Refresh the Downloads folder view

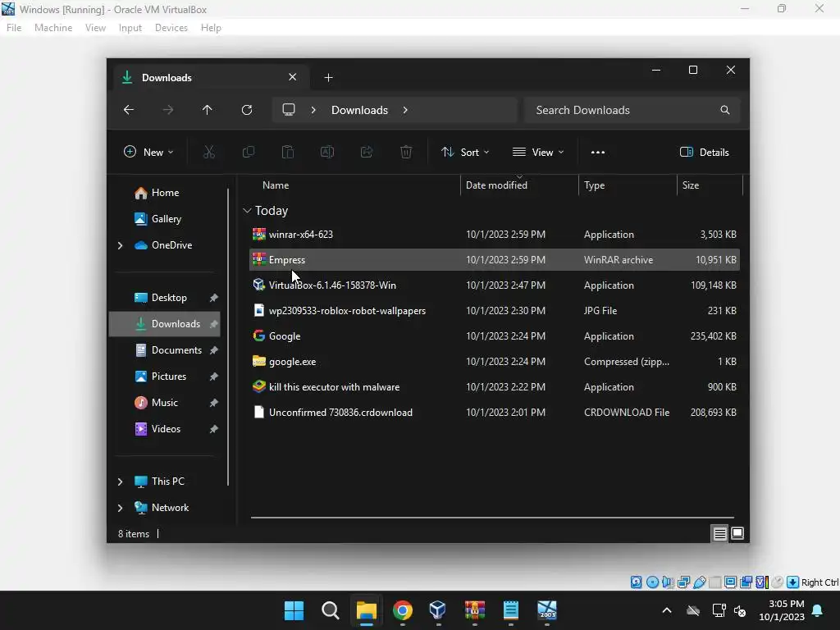point(247,110)
